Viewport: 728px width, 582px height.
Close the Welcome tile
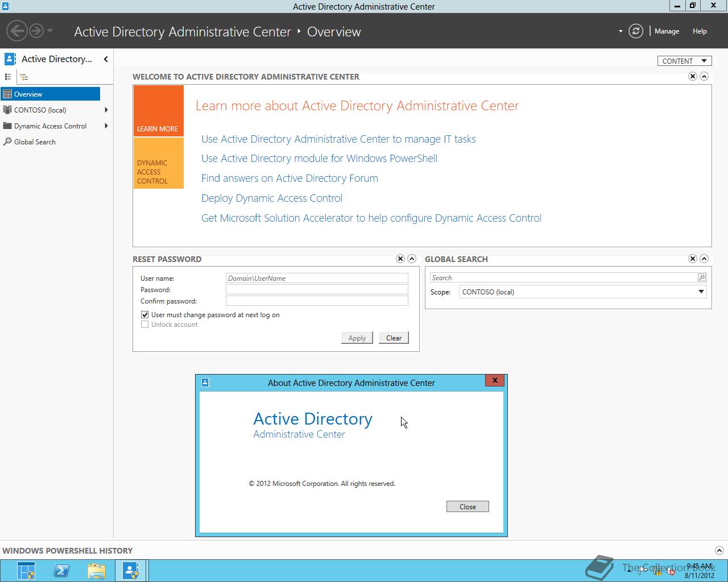693,76
